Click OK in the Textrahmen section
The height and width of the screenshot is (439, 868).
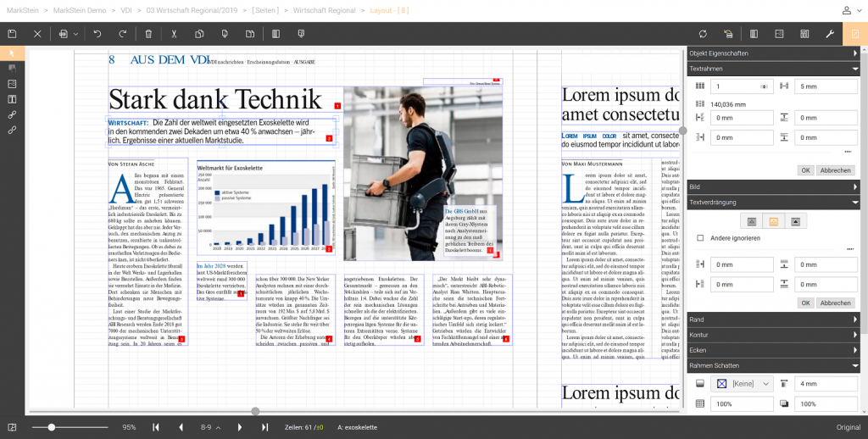click(805, 170)
